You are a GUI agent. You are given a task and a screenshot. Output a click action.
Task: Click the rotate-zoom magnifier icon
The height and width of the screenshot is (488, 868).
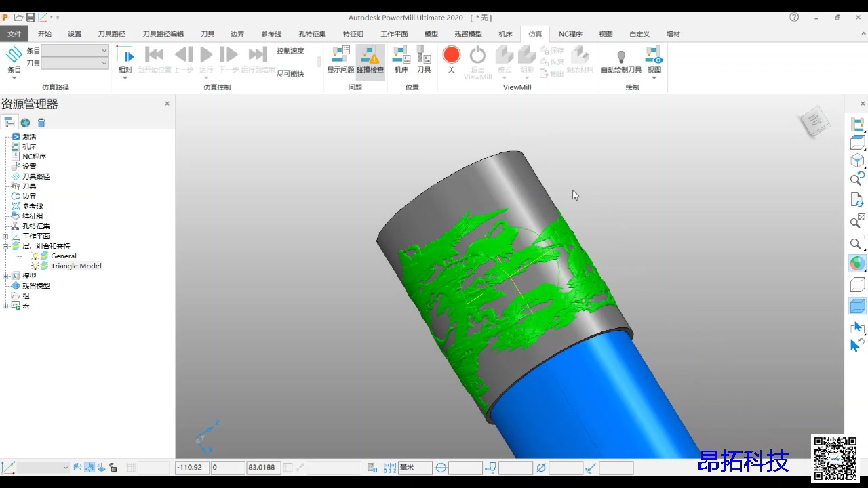pyautogui.click(x=857, y=179)
